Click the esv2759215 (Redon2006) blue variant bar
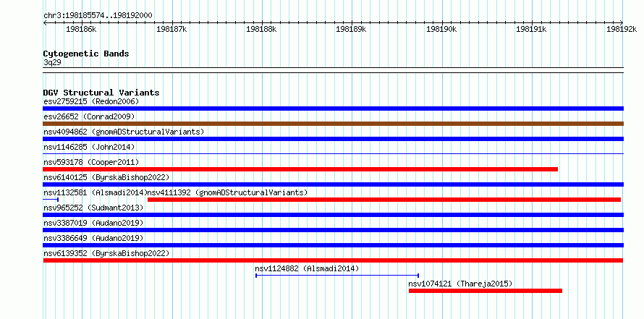 pos(333,109)
